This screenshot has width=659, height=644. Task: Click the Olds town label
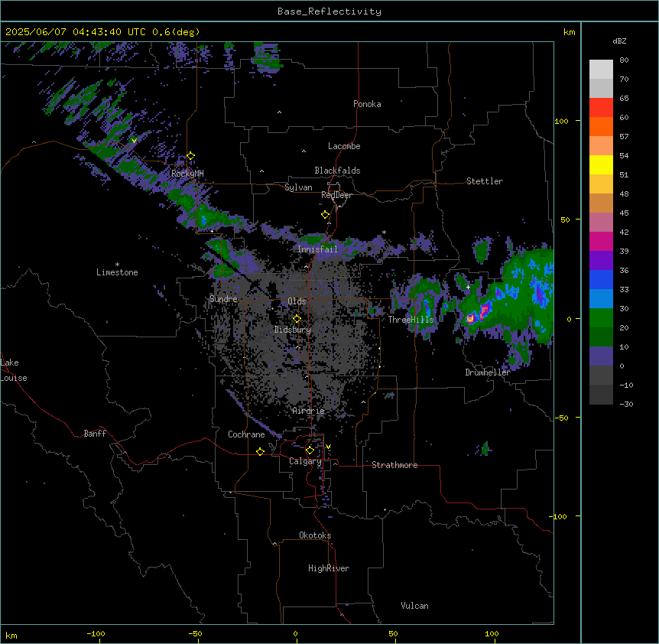(297, 301)
